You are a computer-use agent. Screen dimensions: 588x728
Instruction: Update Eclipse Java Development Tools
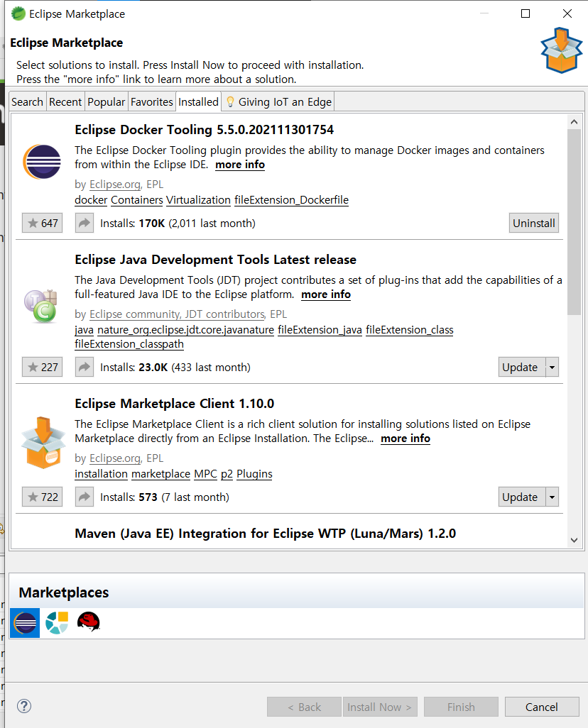[522, 368]
